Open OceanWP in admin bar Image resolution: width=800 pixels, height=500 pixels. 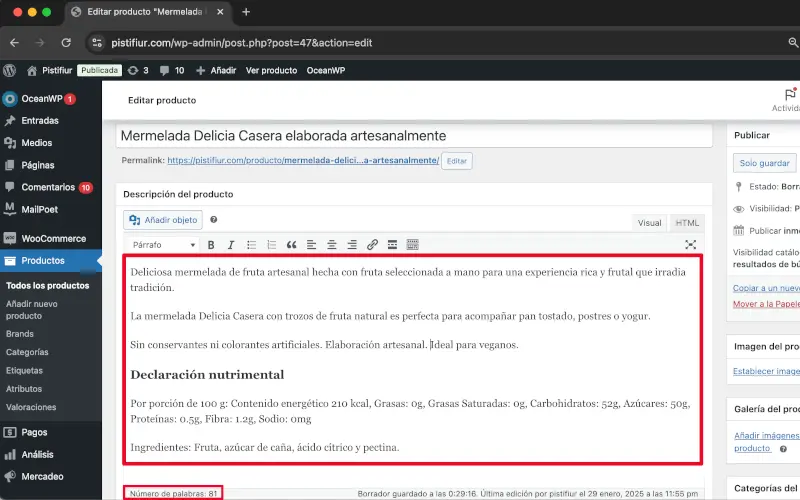coord(326,70)
